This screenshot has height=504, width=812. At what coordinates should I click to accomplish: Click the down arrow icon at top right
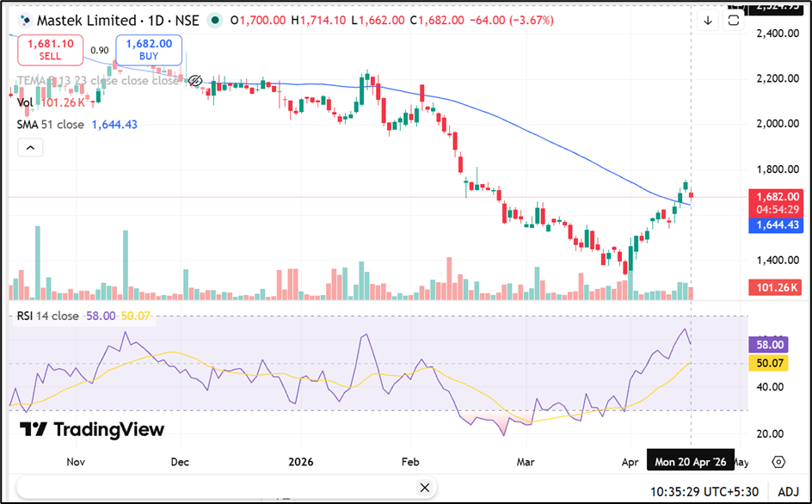708,21
